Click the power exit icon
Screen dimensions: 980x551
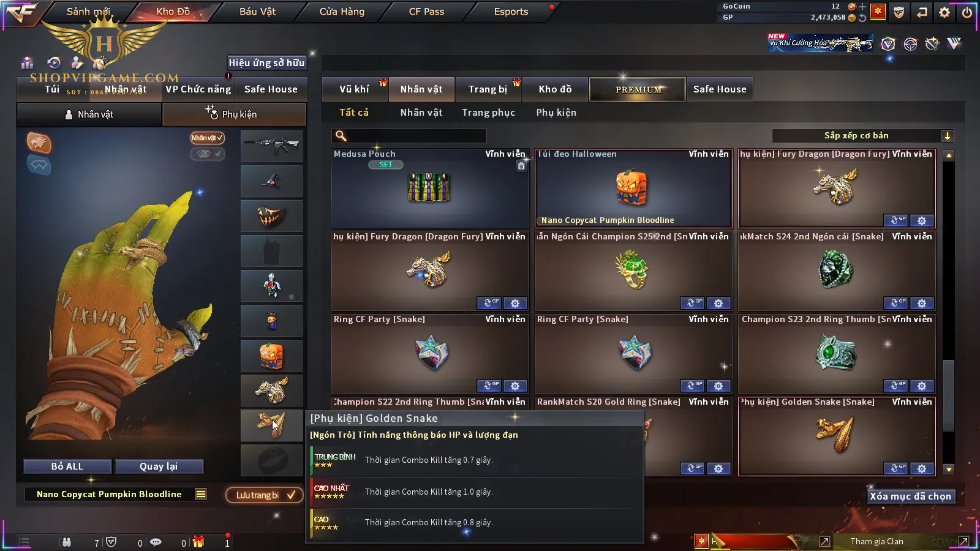[x=967, y=12]
